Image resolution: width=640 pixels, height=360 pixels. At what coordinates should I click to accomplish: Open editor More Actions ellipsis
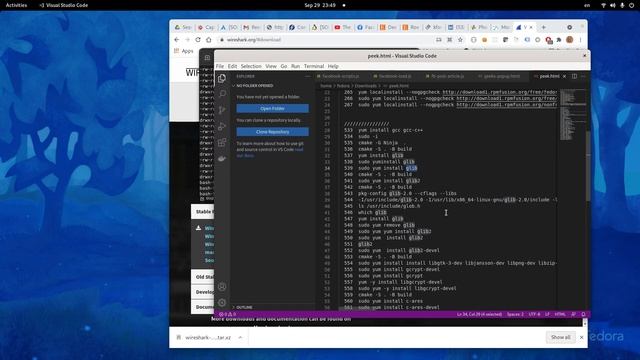point(583,76)
